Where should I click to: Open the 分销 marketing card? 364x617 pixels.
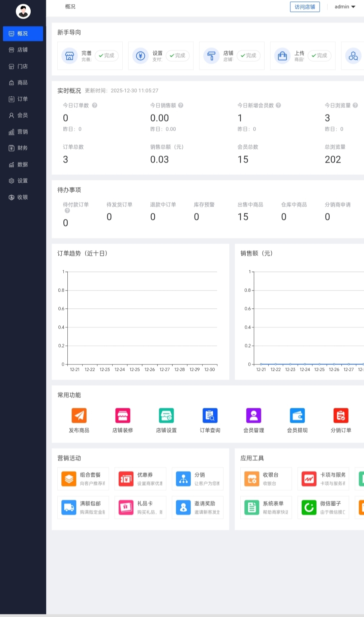(198, 479)
